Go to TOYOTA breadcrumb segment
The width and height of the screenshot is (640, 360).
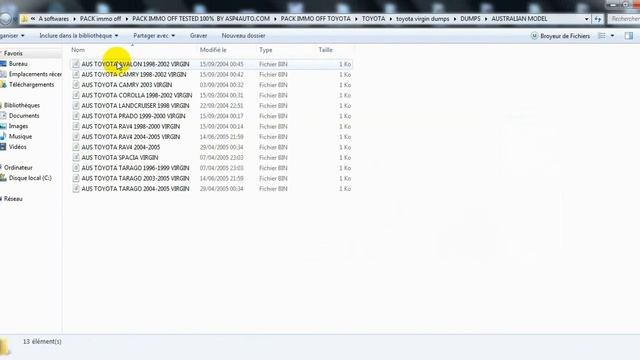coord(373,19)
